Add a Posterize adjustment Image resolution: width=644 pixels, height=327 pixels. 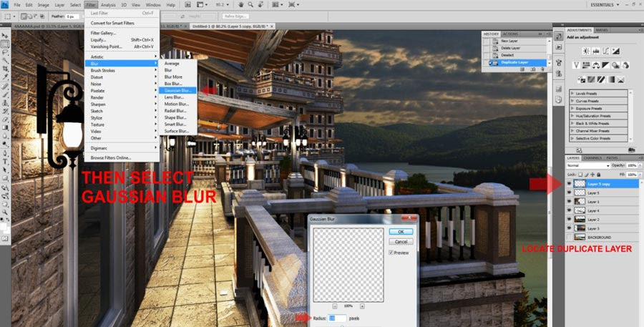tap(592, 79)
